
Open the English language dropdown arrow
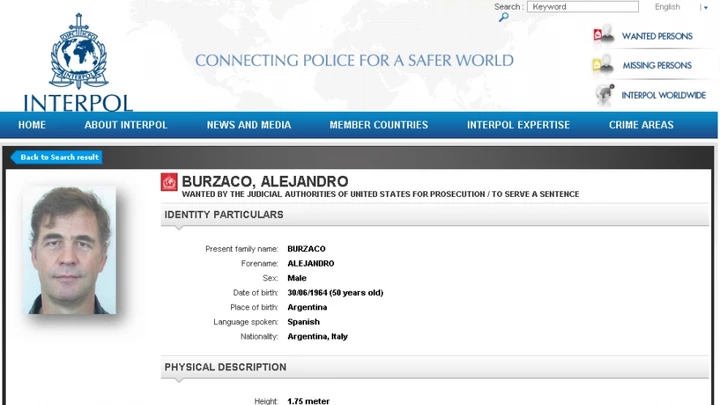(x=706, y=8)
